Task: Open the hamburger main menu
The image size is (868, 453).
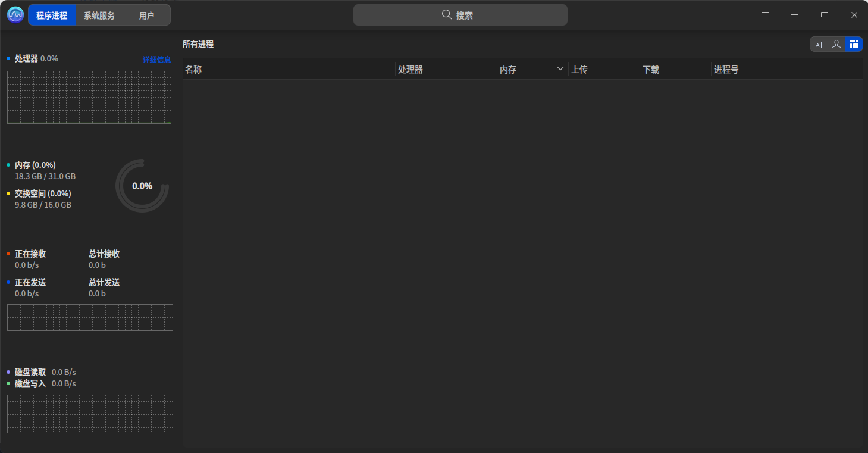Action: pos(765,15)
